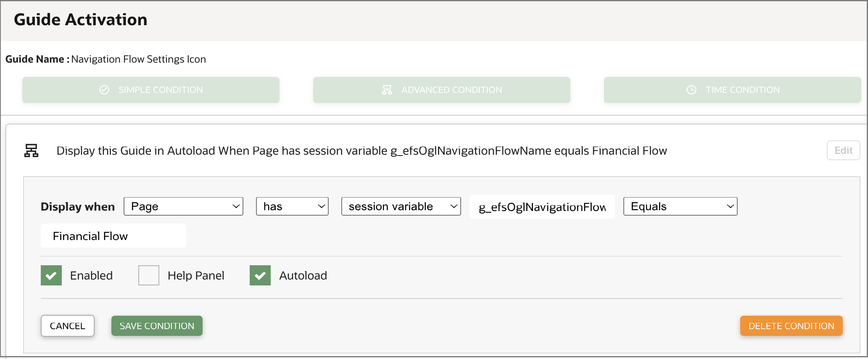Click the Delete Condition button
The height and width of the screenshot is (359, 868).
click(791, 325)
